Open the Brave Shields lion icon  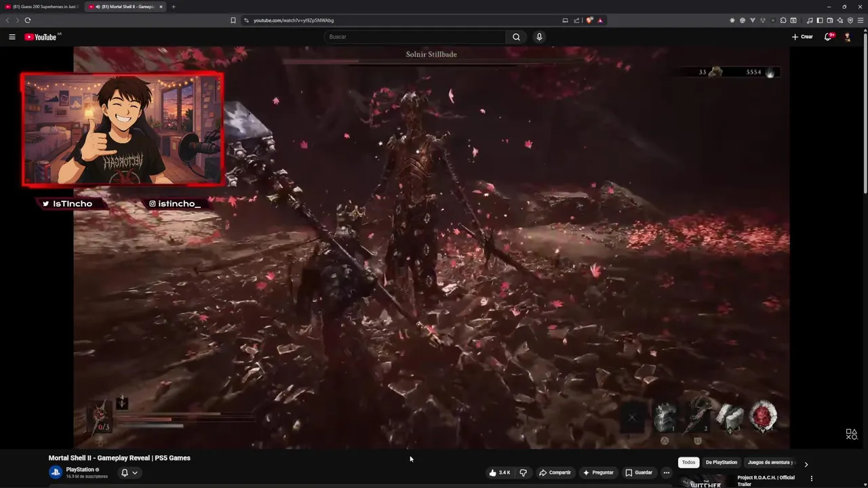[x=589, y=20]
